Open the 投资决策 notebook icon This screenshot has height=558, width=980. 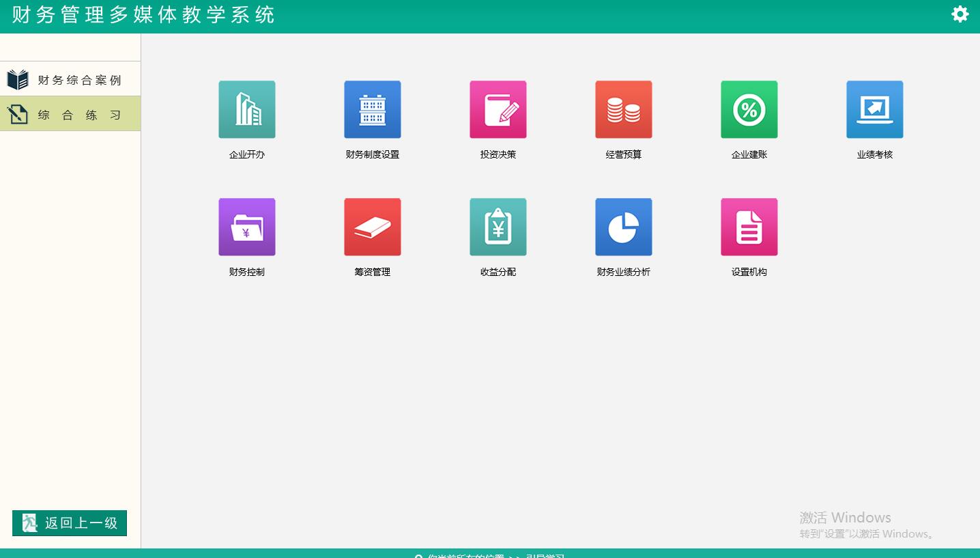coord(498,109)
